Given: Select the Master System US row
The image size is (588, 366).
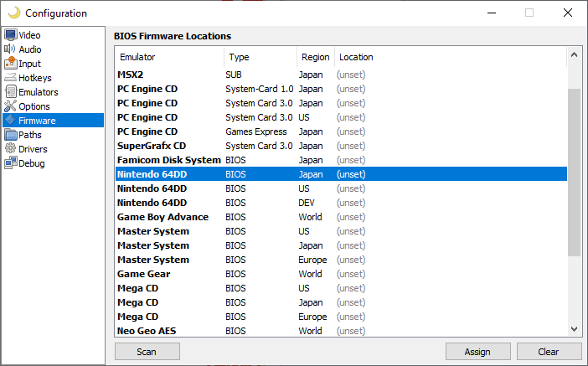Looking at the screenshot, I should pos(341,231).
